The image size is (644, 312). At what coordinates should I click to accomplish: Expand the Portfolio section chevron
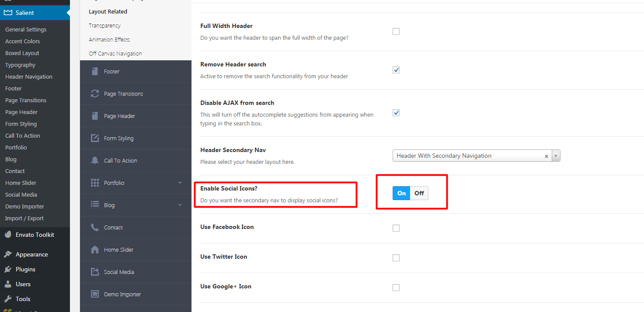click(x=180, y=183)
